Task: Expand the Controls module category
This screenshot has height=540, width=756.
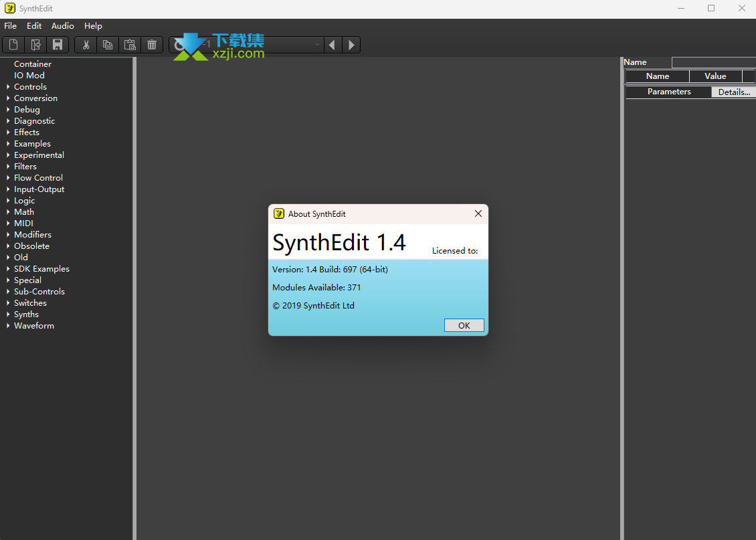Action: coord(8,87)
